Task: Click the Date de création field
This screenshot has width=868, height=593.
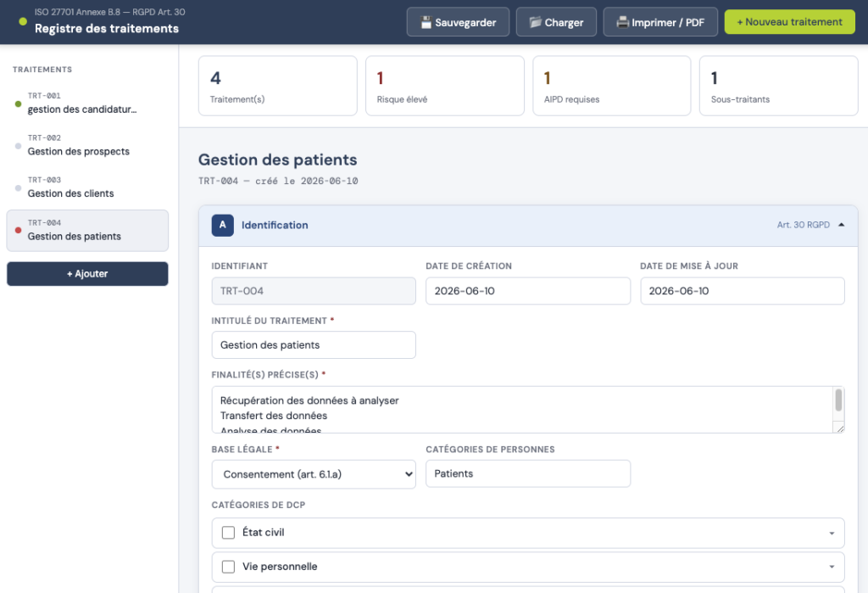Action: (527, 291)
